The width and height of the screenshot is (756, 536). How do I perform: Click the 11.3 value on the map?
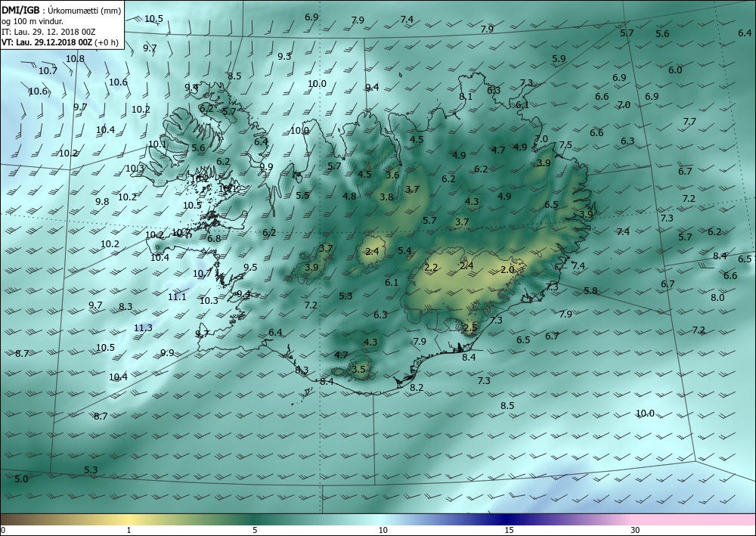pyautogui.click(x=143, y=328)
